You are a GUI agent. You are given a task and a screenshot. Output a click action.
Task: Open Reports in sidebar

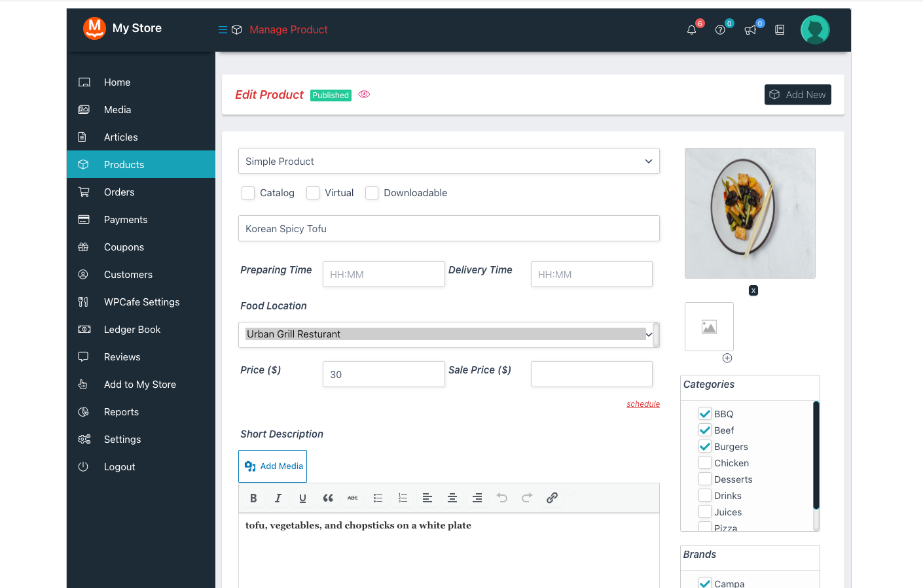[x=141, y=412]
